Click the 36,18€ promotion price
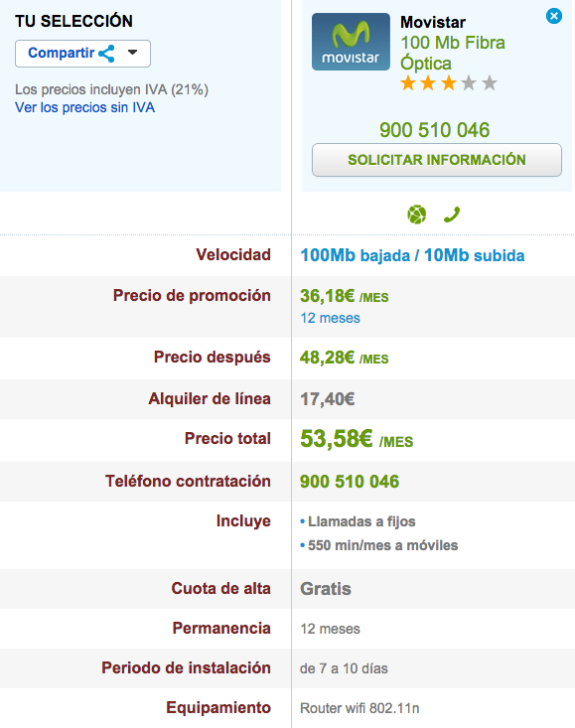Viewport: 575px width, 728px height. tap(345, 296)
